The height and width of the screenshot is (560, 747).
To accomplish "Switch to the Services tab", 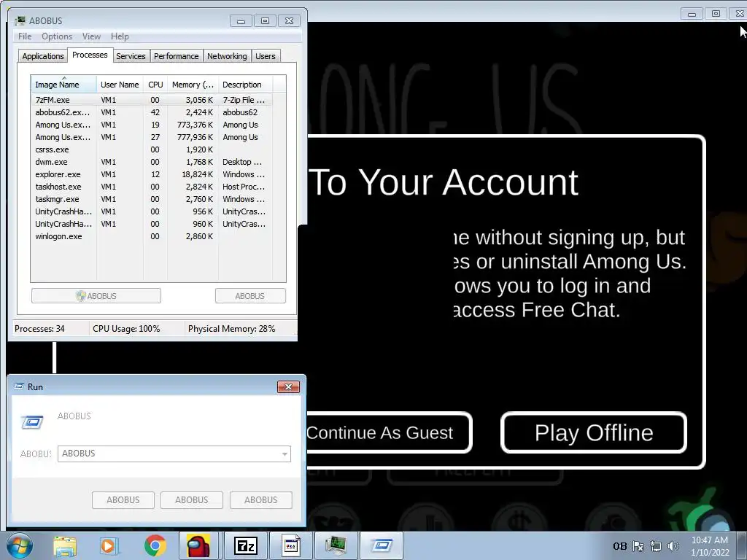I will point(131,56).
